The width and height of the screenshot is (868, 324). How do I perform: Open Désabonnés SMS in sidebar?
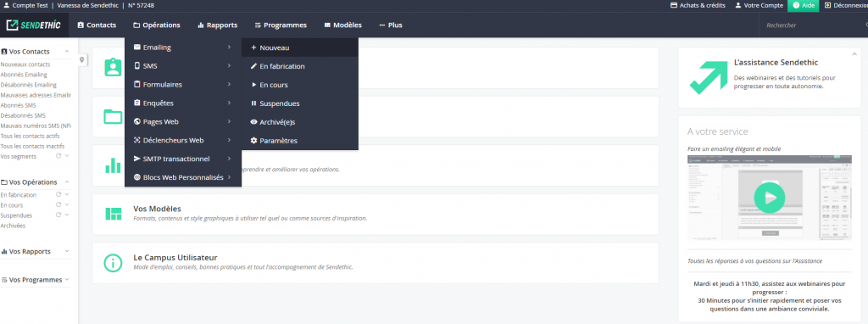[23, 115]
